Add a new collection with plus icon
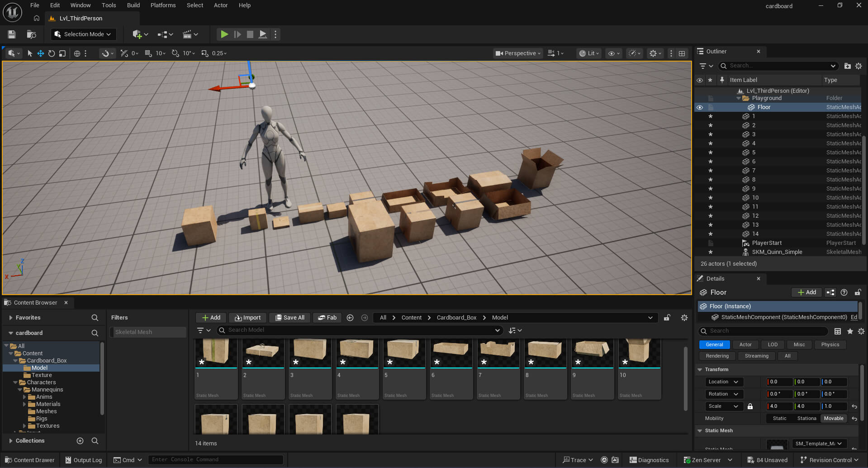 point(80,441)
